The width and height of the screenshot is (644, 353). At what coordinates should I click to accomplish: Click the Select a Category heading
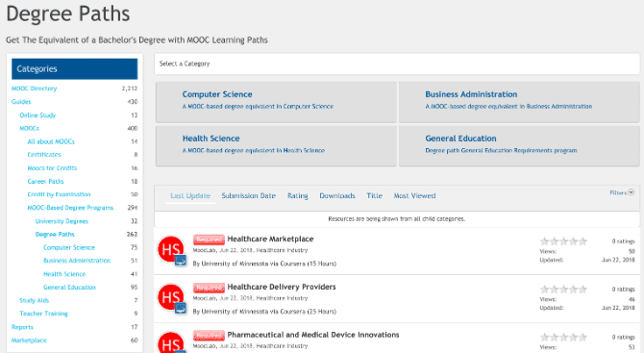tap(185, 63)
